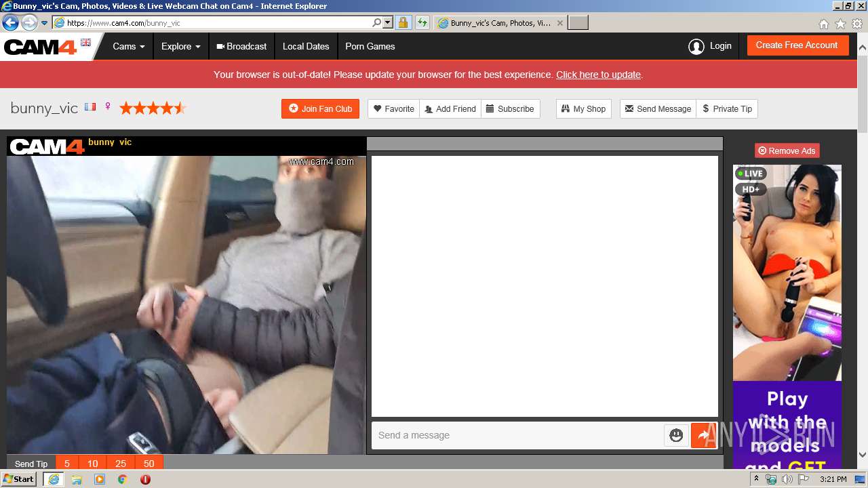Refresh the page with the refresh icon
The width and height of the screenshot is (868, 488).
click(422, 23)
